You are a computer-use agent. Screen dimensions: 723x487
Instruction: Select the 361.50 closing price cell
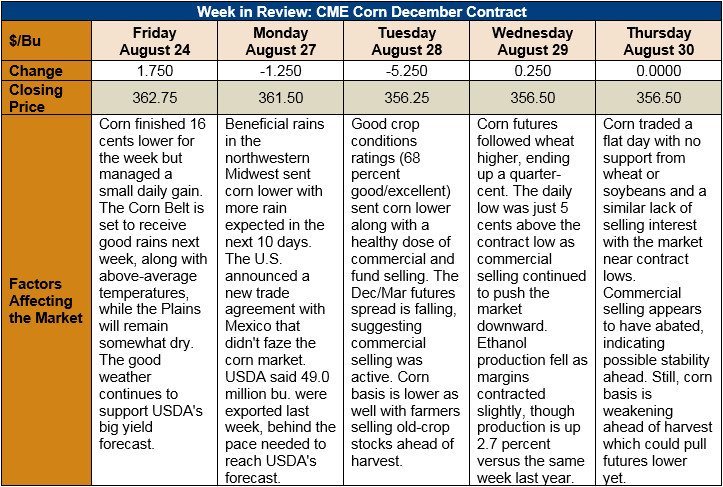[280, 98]
